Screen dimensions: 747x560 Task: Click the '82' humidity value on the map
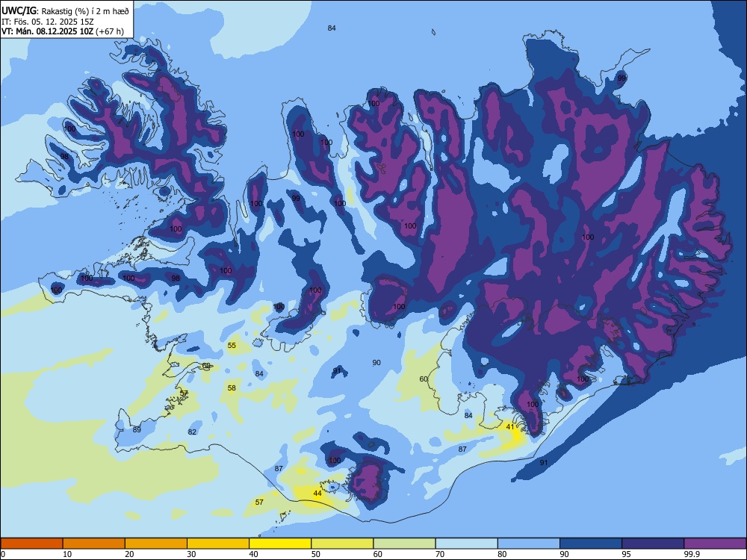point(192,432)
